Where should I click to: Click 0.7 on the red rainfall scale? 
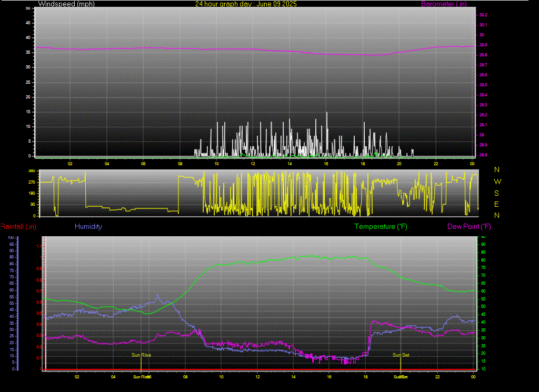(x=39, y=291)
